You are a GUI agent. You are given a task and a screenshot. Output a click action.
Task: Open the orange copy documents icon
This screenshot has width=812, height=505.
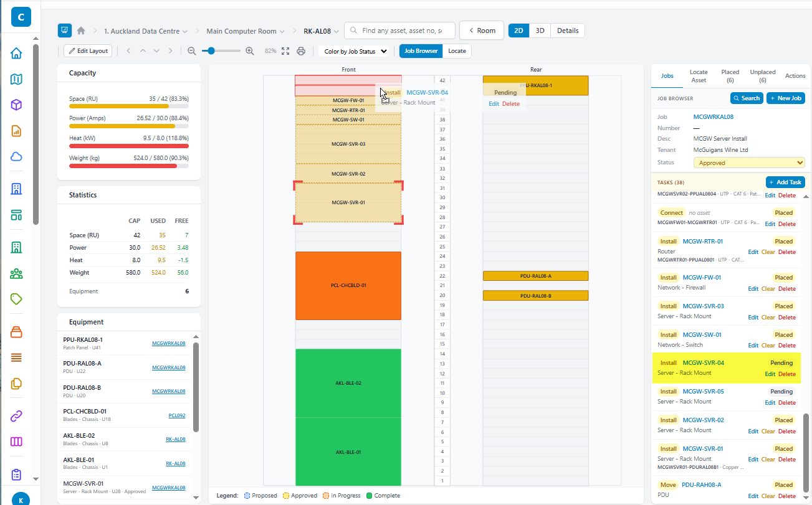17,383
